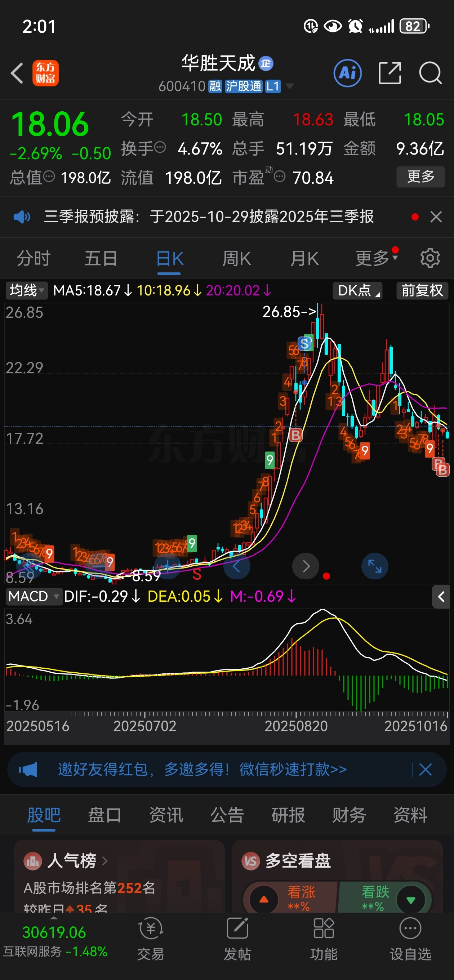Screen dimensions: 454x980
Task: Open 交易 in the bottom bar
Action: click(151, 939)
